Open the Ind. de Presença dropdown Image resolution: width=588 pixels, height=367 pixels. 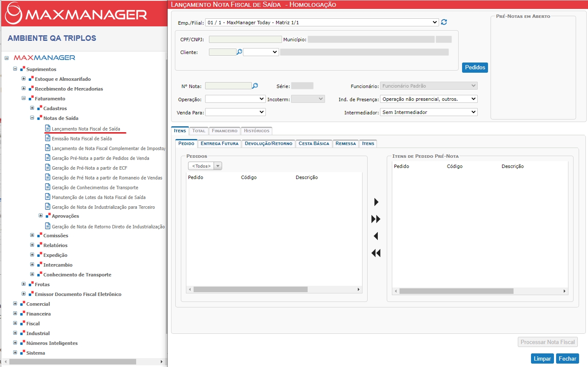click(428, 99)
